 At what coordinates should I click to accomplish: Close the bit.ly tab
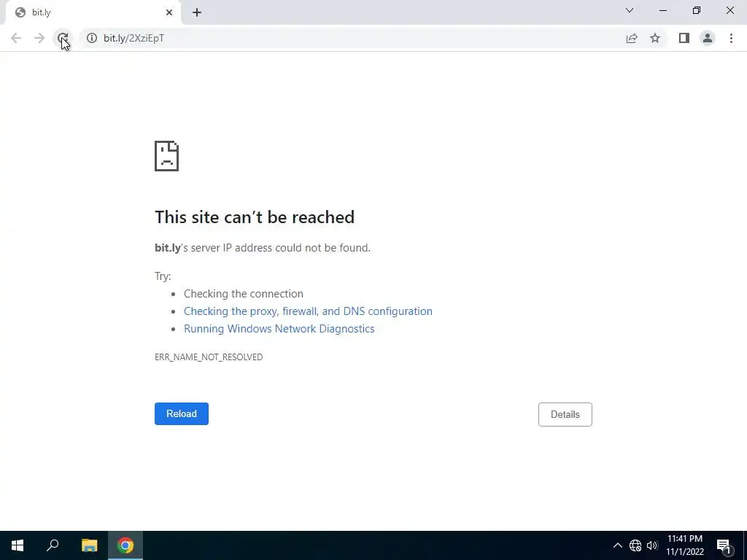click(x=169, y=12)
